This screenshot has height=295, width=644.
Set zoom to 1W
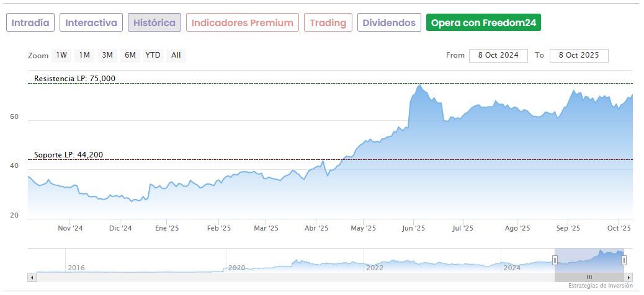[61, 55]
